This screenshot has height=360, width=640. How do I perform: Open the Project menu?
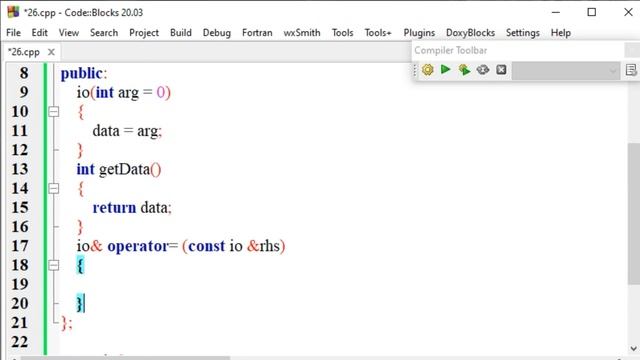144,33
